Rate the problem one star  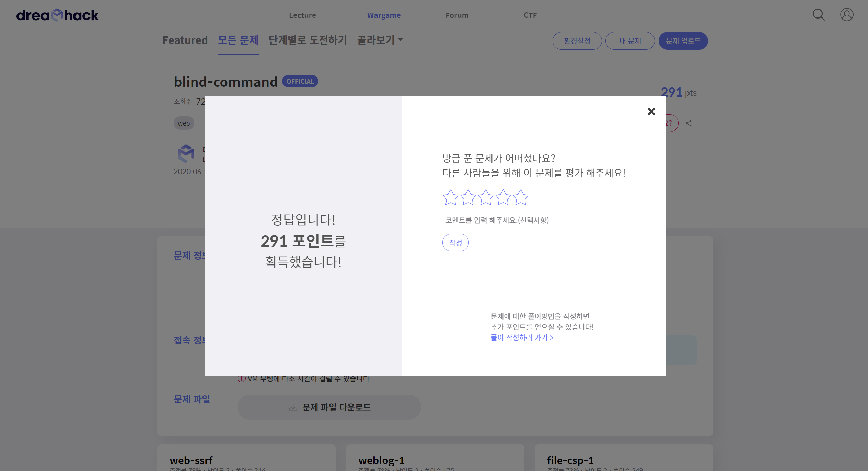[x=450, y=198]
